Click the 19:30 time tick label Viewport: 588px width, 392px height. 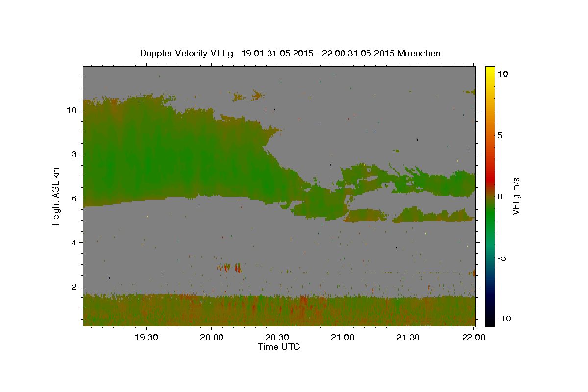[x=146, y=337]
